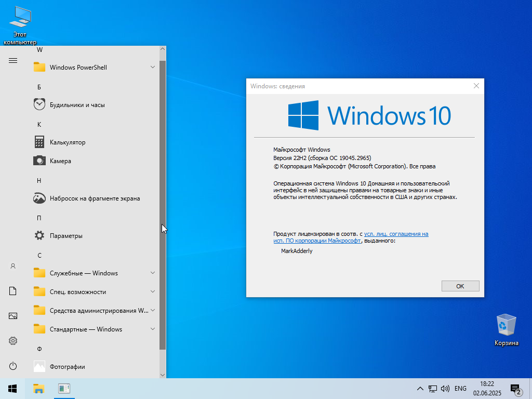Click the letter П section header
The height and width of the screenshot is (399, 532).
coord(39,218)
